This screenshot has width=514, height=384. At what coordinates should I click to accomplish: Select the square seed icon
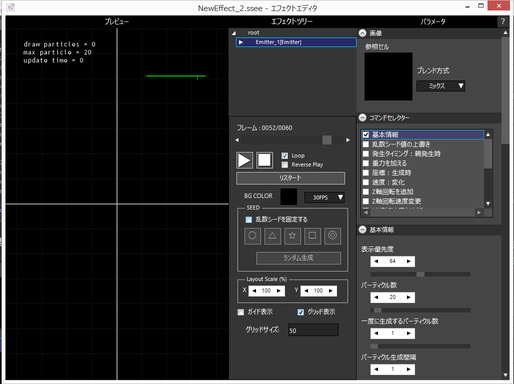point(312,236)
